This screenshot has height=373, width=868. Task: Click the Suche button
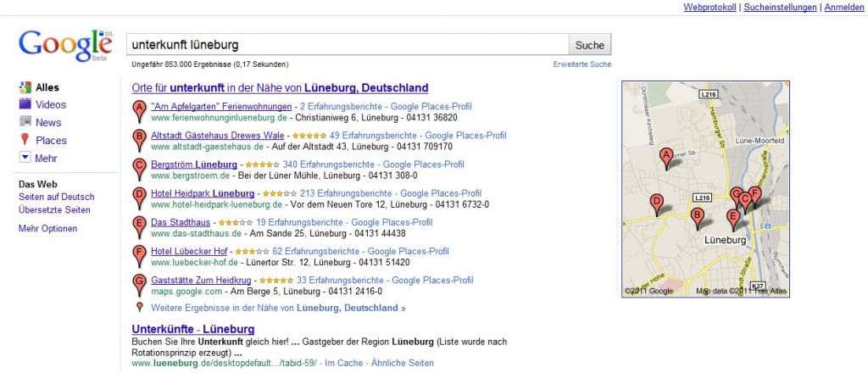590,45
